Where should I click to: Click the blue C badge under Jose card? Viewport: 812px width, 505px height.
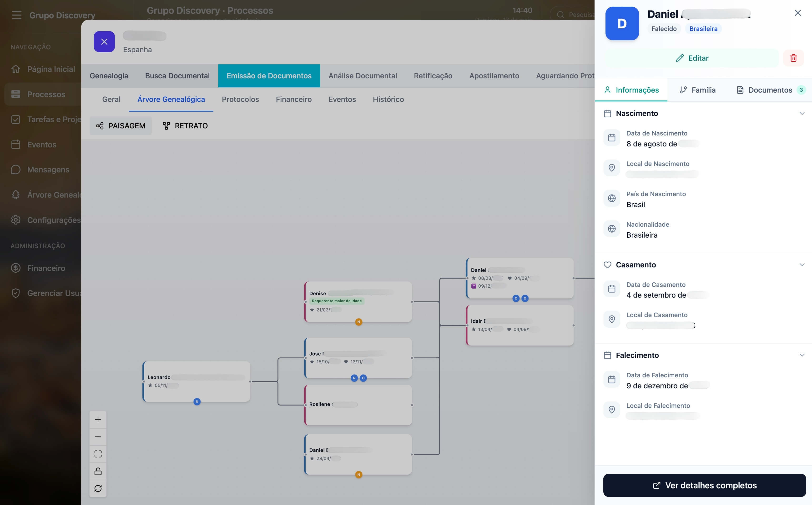tap(363, 378)
